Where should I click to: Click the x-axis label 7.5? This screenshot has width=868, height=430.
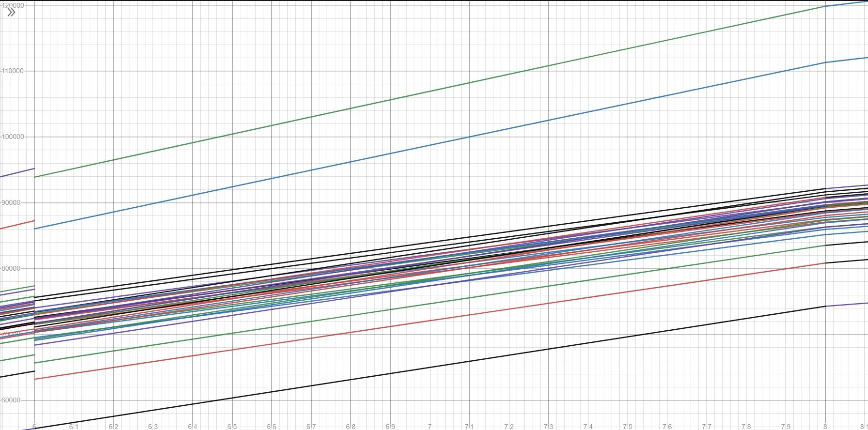[x=627, y=427]
